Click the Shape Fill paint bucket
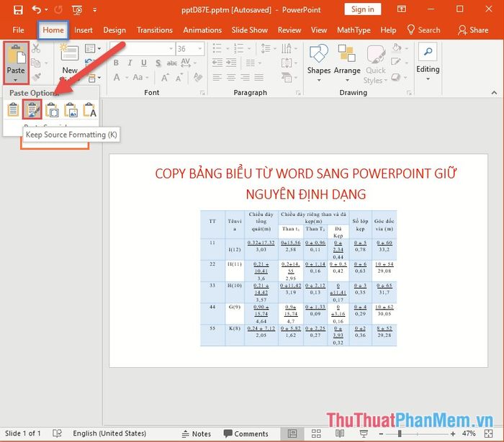The width and height of the screenshot is (504, 442). (x=397, y=48)
